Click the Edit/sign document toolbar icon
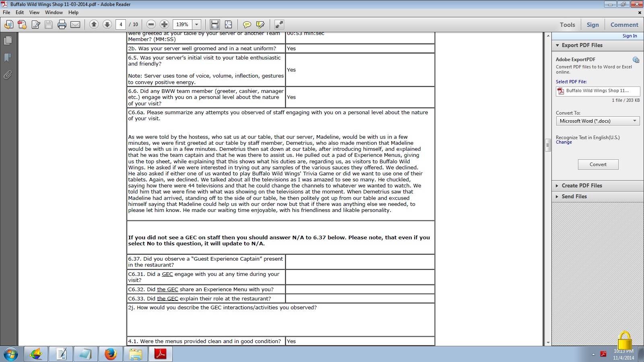Viewport: 644px width, 362px height. pos(36,25)
